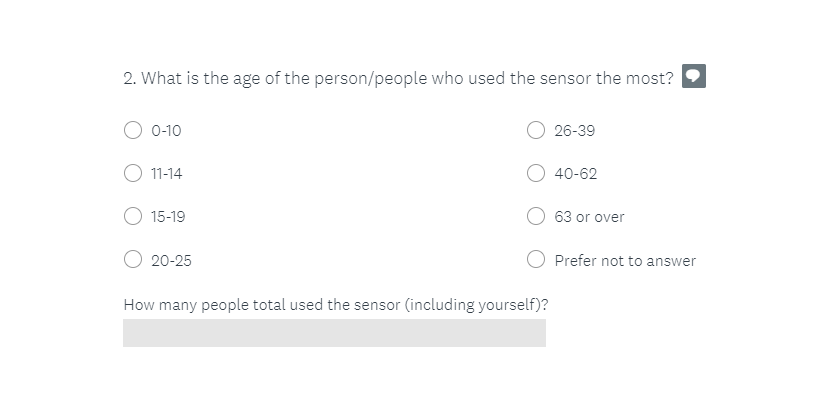The height and width of the screenshot is (399, 817).
Task: Choose the 11-14 age radio circle
Action: [x=133, y=173]
